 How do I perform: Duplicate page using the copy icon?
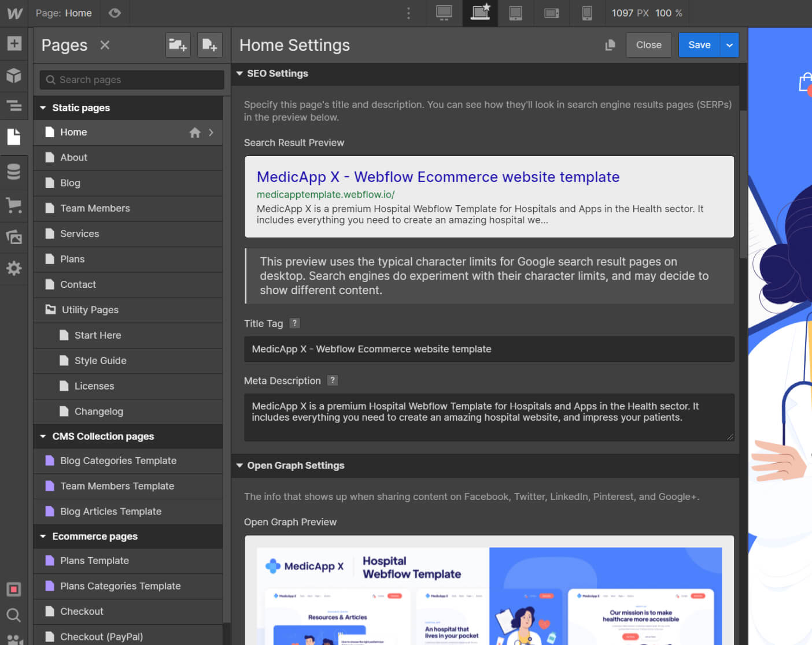pyautogui.click(x=610, y=45)
